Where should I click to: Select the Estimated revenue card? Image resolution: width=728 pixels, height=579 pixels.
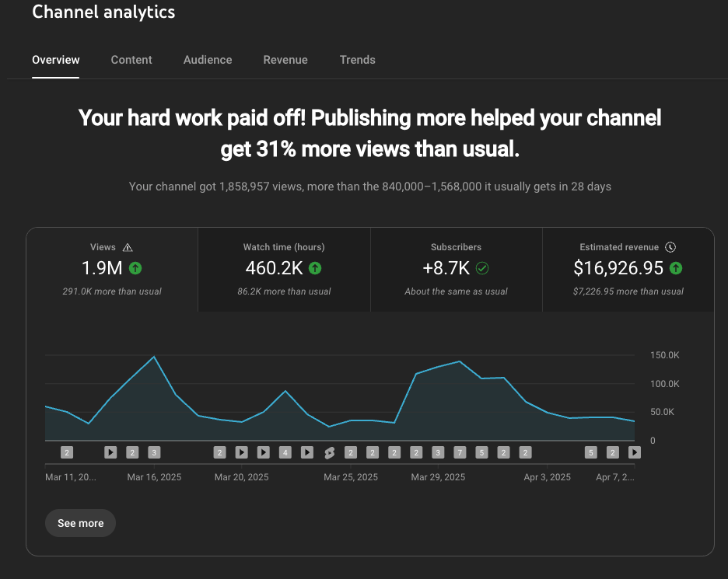628,270
